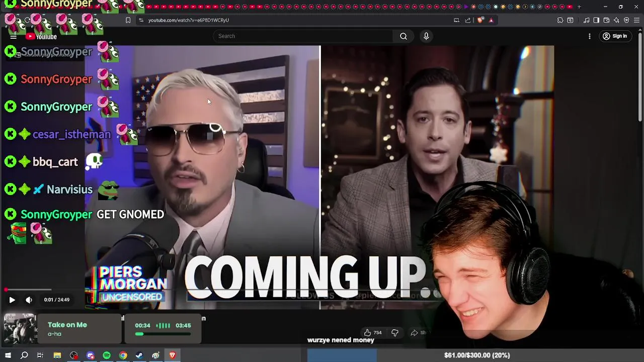Go to the YouTube home logo
This screenshot has height=362, width=644.
click(x=42, y=36)
